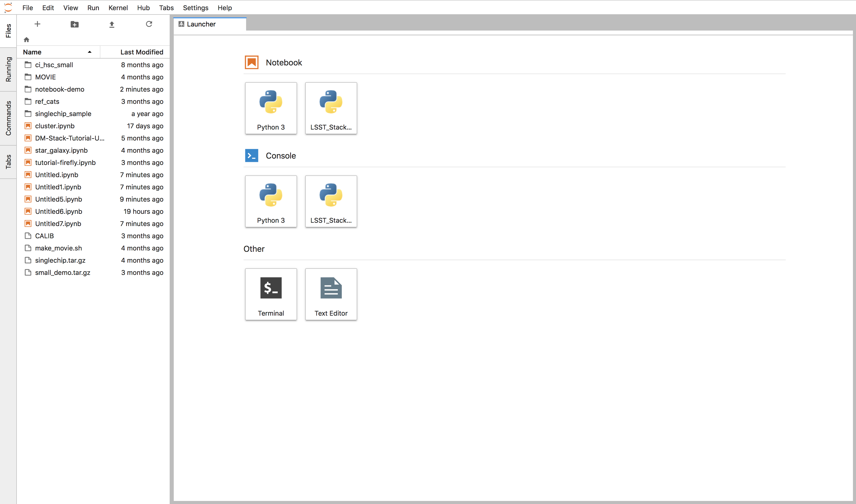Launch LSST_Stack Console kernel
Image resolution: width=856 pixels, height=504 pixels.
tap(331, 201)
